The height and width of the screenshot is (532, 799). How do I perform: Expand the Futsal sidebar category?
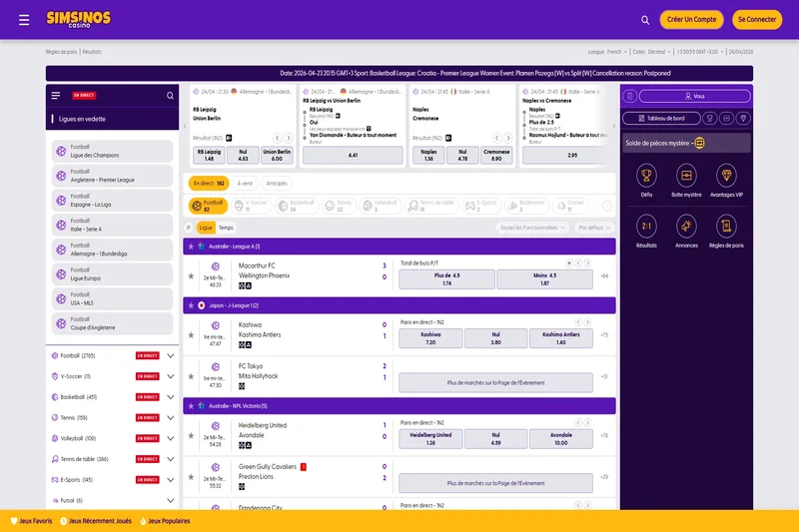point(170,500)
